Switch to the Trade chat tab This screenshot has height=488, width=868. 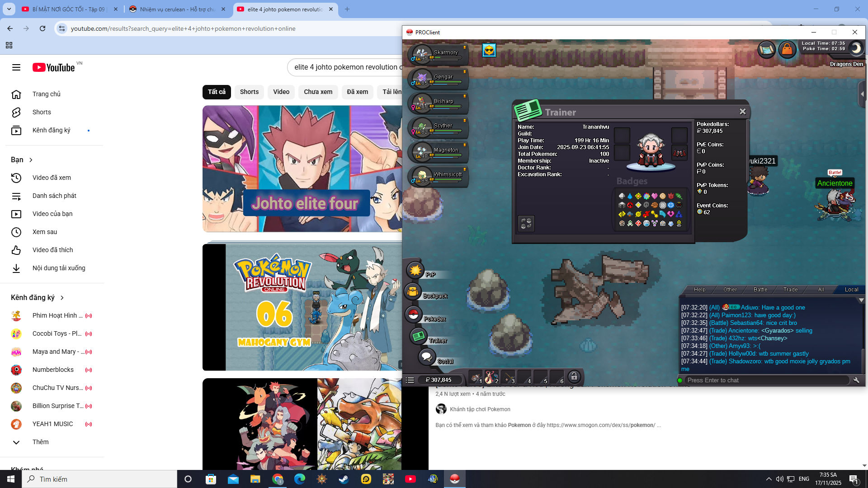point(790,290)
